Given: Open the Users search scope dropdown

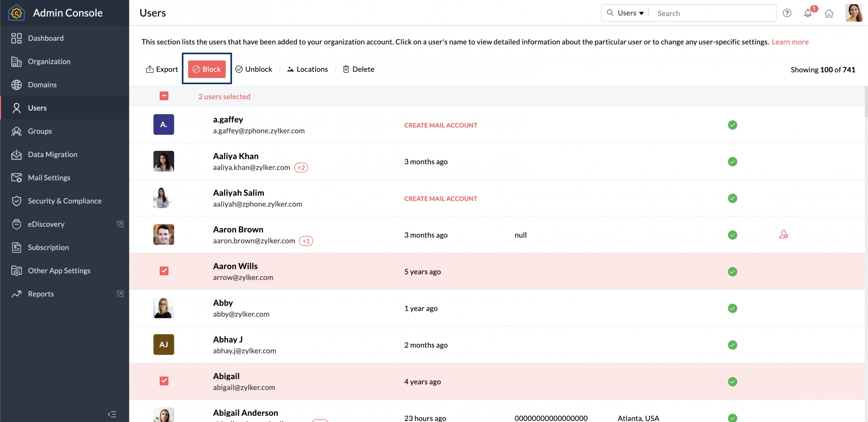Looking at the screenshot, I should coord(630,13).
